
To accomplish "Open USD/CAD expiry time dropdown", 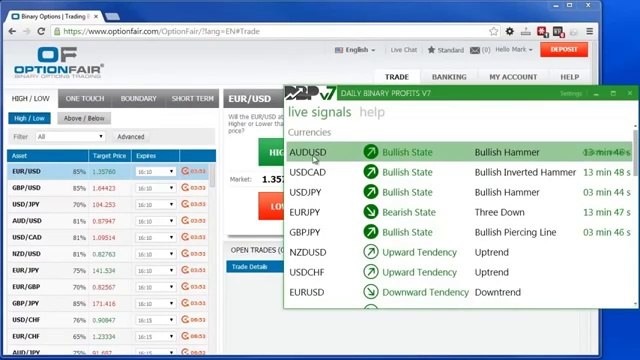I will 156,238.
